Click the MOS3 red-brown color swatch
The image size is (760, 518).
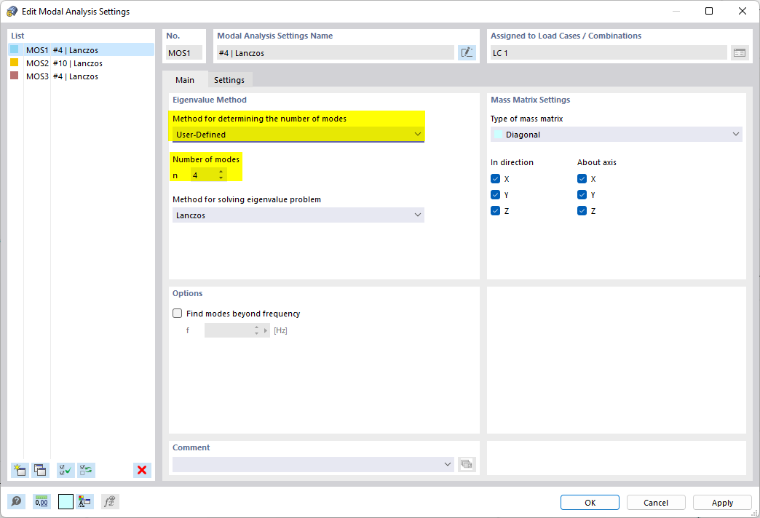(x=14, y=76)
